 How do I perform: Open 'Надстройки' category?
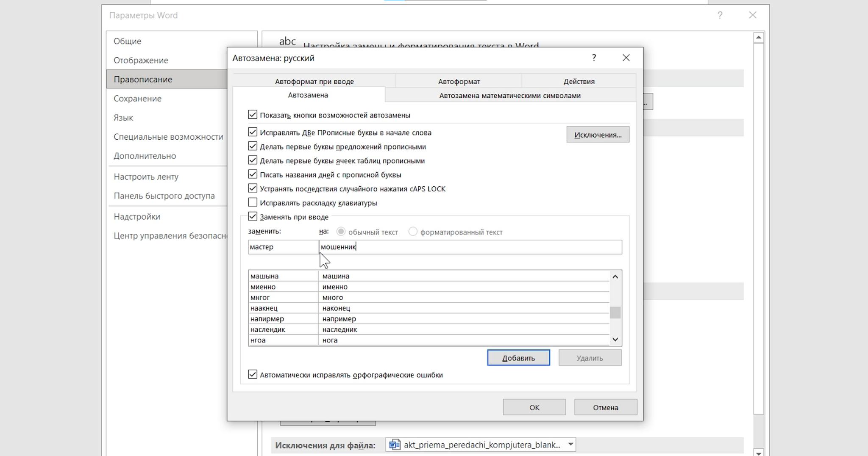[167, 216]
